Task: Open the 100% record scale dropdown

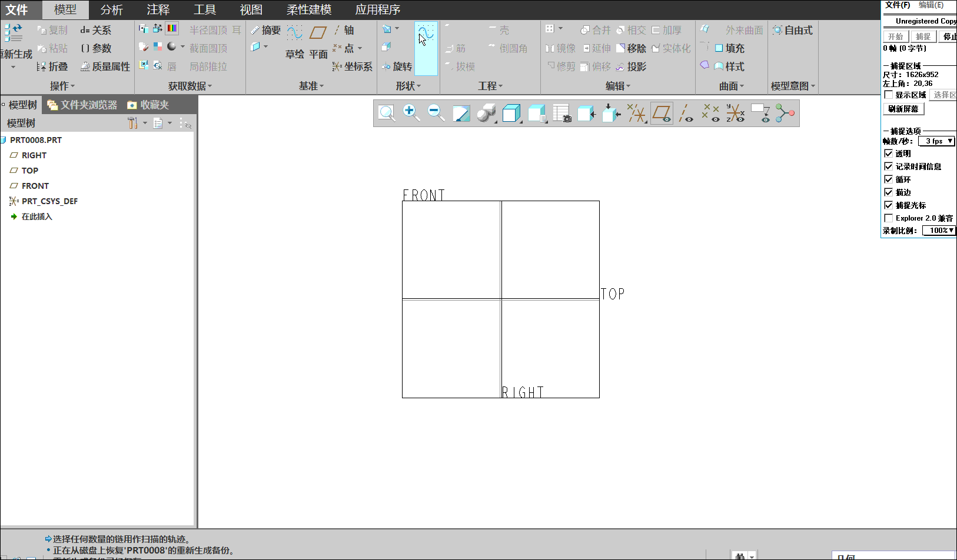Action: [x=939, y=231]
